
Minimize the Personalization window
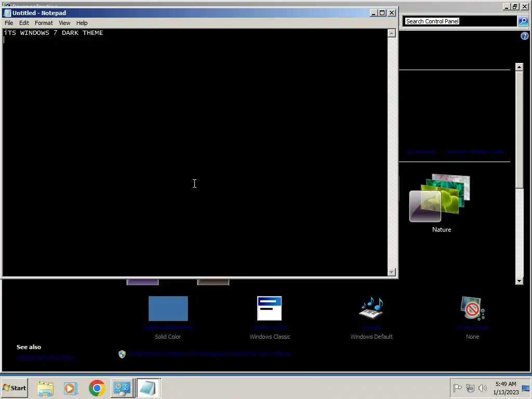coord(506,6)
